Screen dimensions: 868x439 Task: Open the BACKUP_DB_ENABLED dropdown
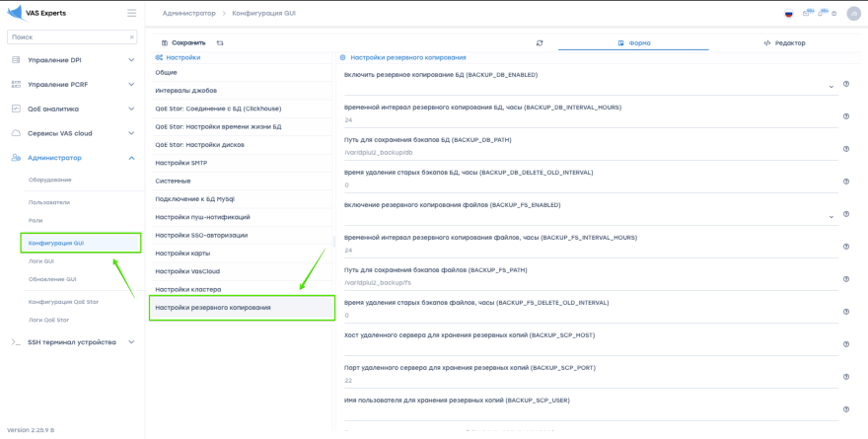pyautogui.click(x=832, y=87)
